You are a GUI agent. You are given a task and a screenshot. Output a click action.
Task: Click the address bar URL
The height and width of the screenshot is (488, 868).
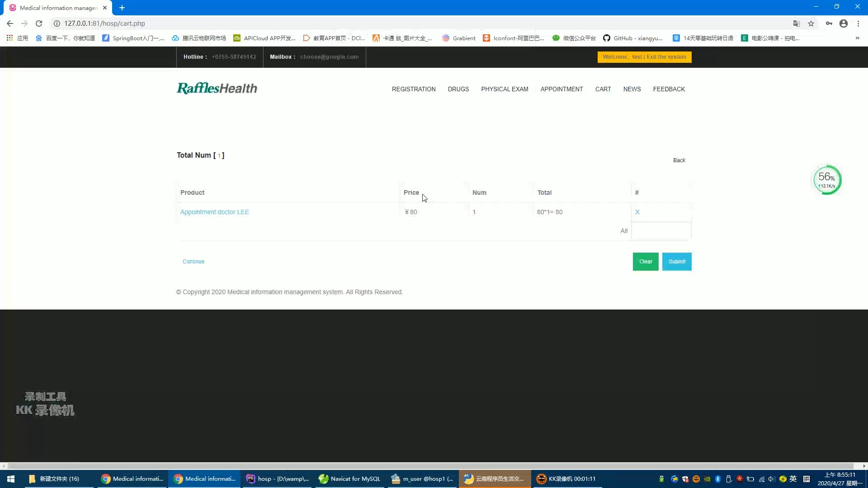[x=104, y=23]
